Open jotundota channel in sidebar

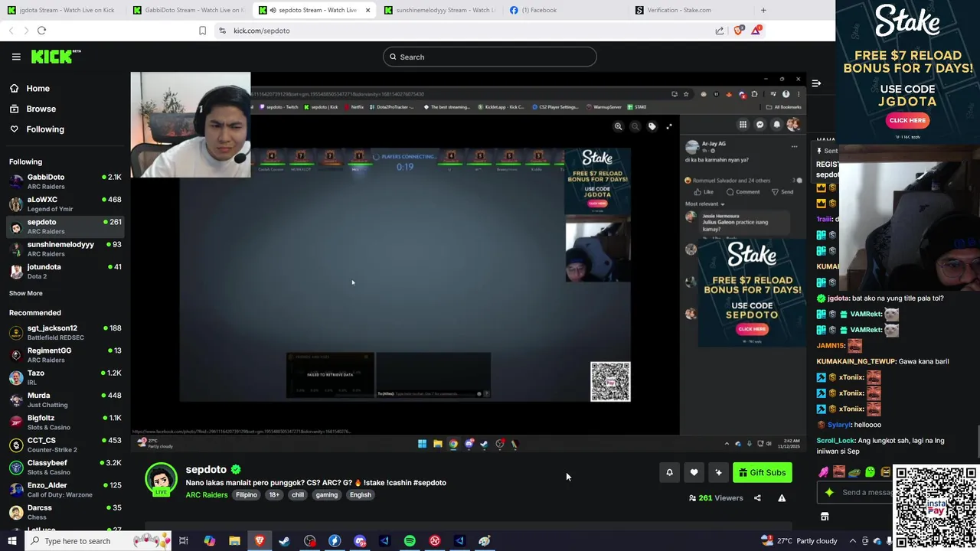[65, 271]
